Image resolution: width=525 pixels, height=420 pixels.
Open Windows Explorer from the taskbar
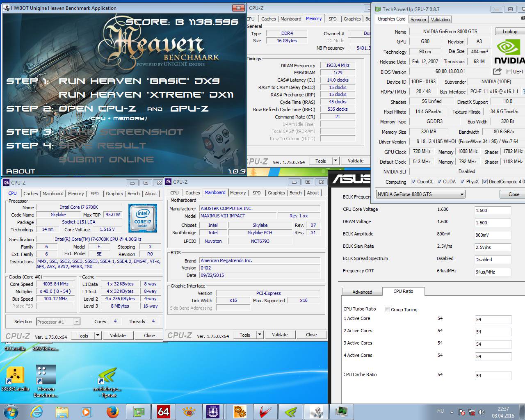coord(62,411)
